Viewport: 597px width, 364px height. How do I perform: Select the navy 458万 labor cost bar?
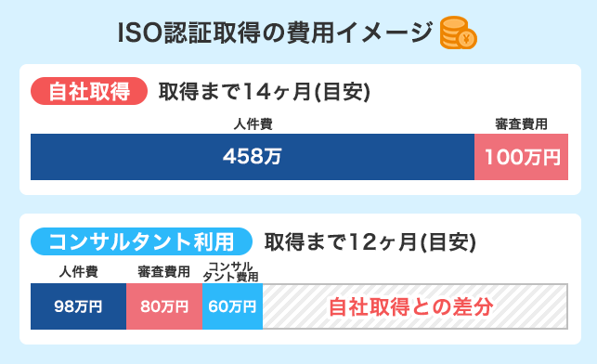pos(253,157)
